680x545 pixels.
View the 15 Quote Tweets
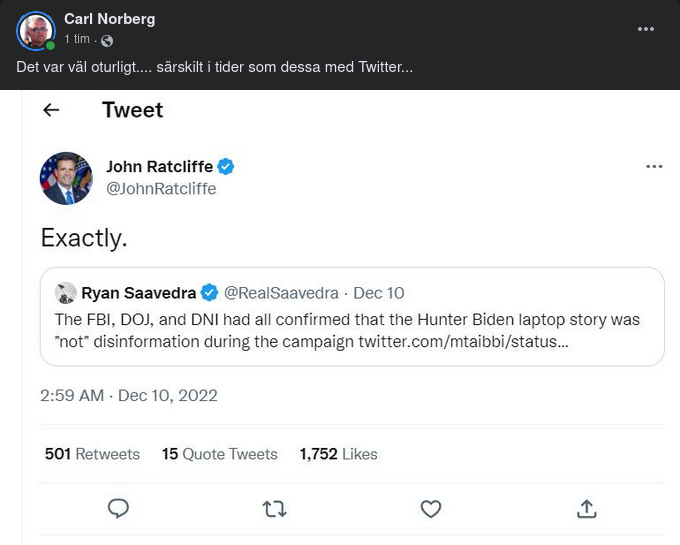click(220, 454)
